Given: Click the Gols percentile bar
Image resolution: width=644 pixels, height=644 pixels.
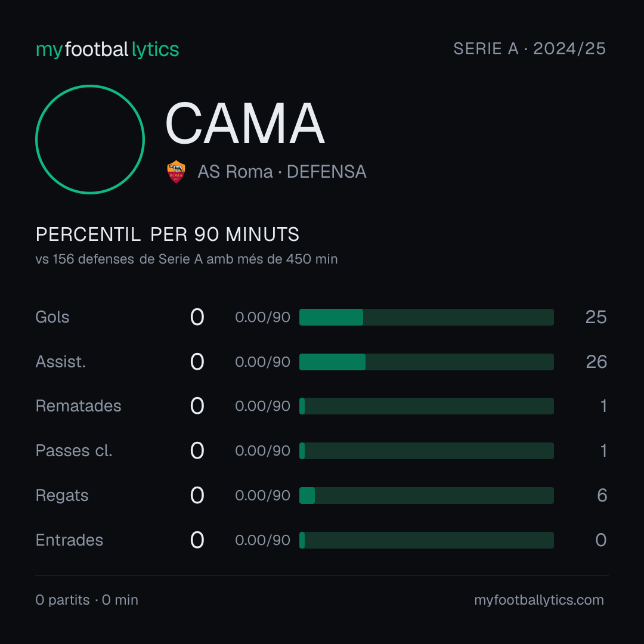Looking at the screenshot, I should tap(426, 317).
